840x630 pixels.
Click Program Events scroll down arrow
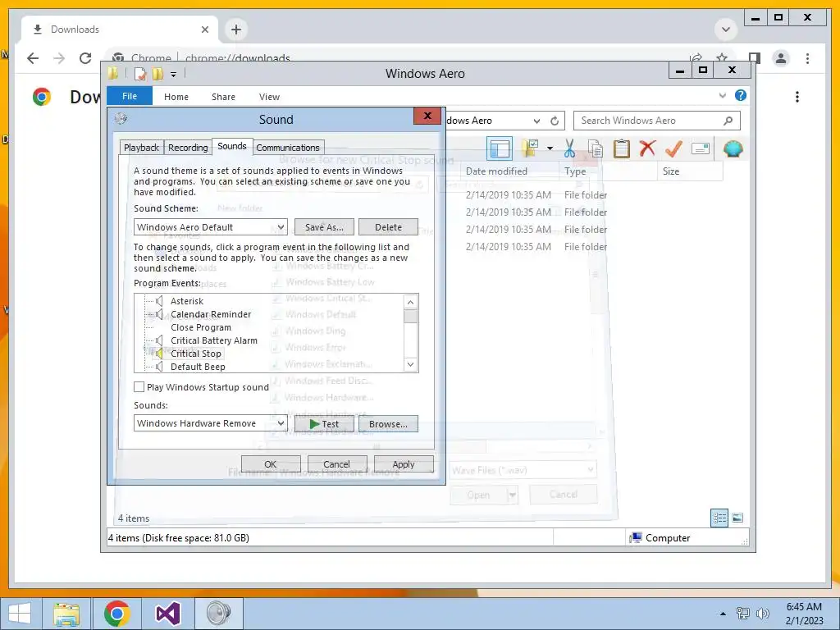(x=410, y=364)
